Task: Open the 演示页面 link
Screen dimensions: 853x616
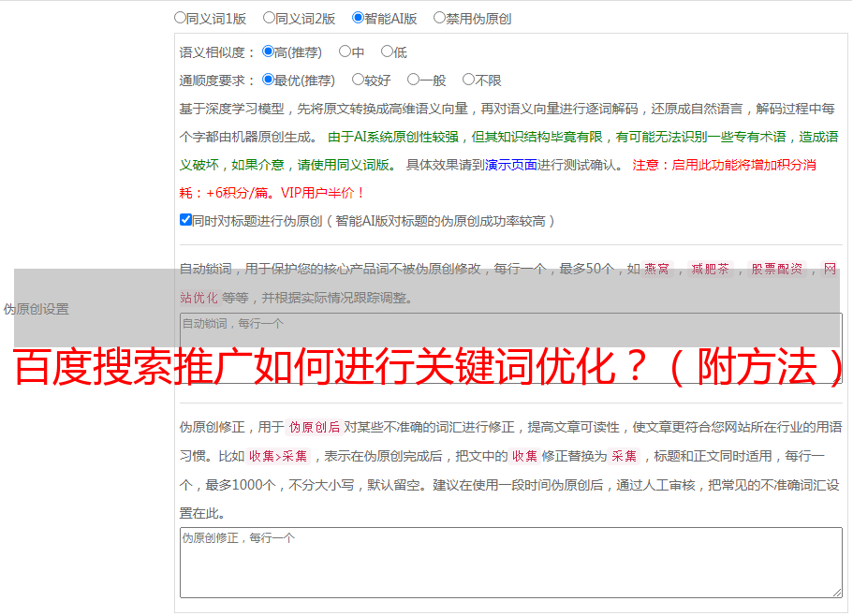Action: tap(511, 165)
